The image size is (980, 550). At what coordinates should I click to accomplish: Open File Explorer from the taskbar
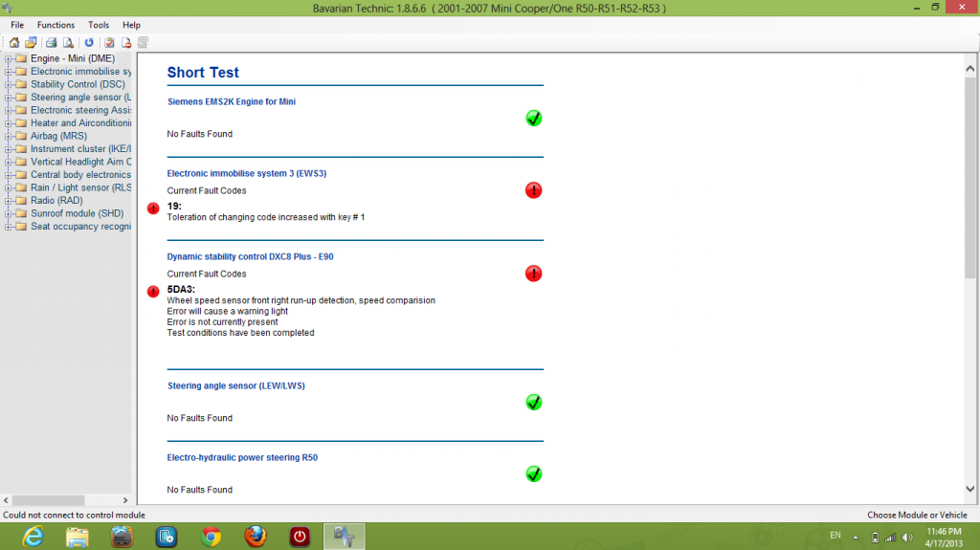[77, 537]
